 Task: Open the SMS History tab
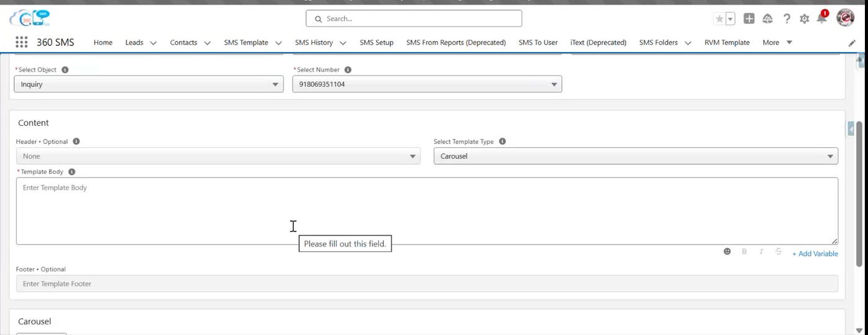[x=314, y=43]
